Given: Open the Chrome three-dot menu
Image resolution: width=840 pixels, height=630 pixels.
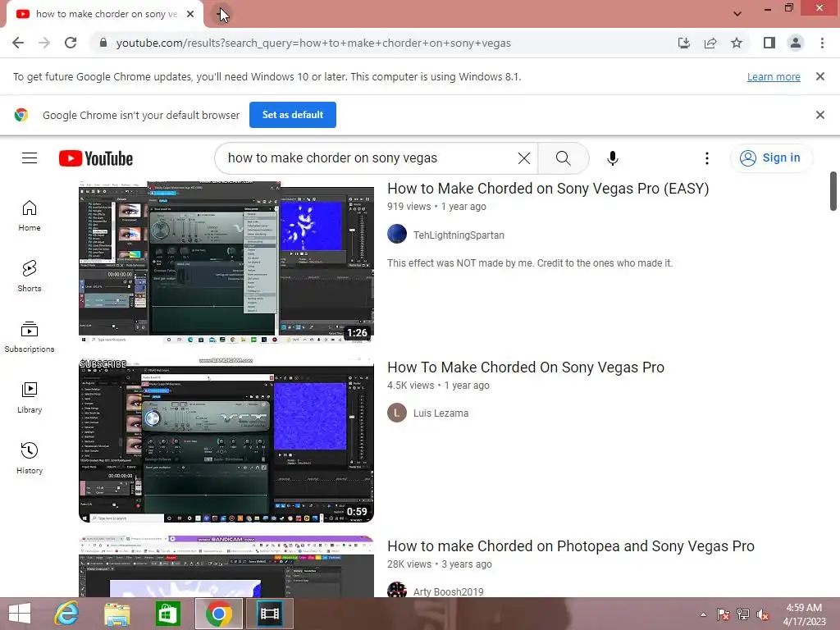Looking at the screenshot, I should tap(822, 43).
